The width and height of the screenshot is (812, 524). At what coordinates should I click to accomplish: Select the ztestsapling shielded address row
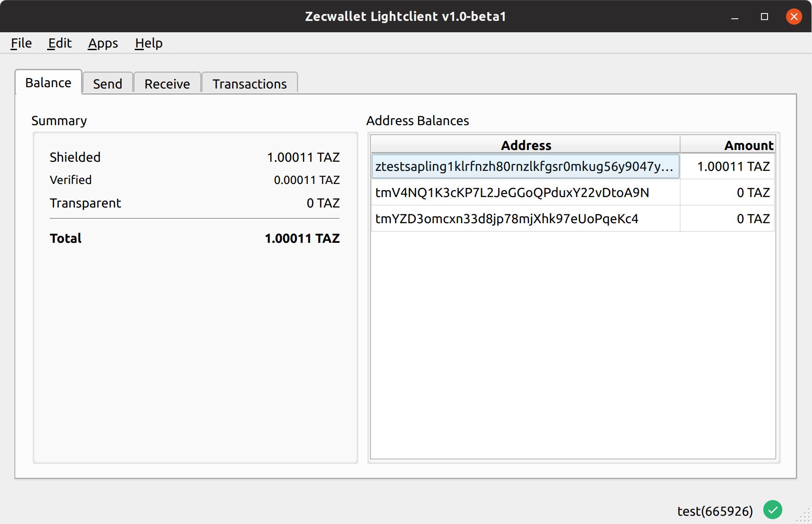(525, 167)
